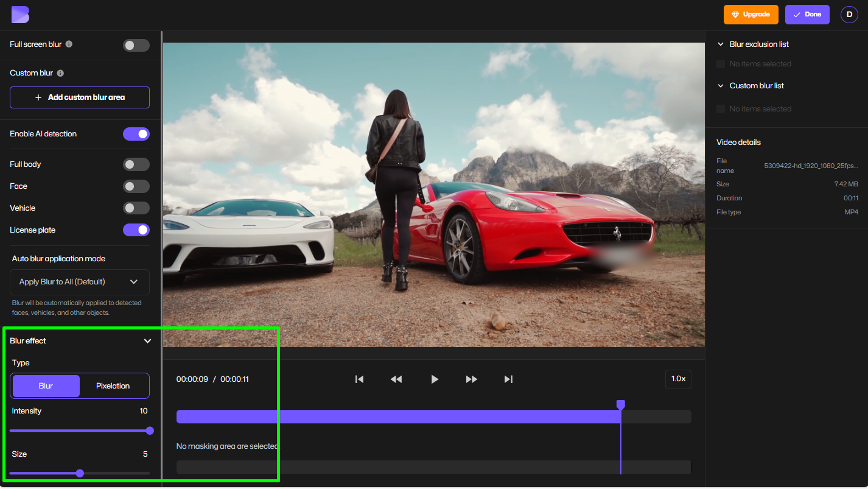Toggle Full screen blur on
Image resolution: width=868 pixels, height=489 pixels.
[136, 44]
